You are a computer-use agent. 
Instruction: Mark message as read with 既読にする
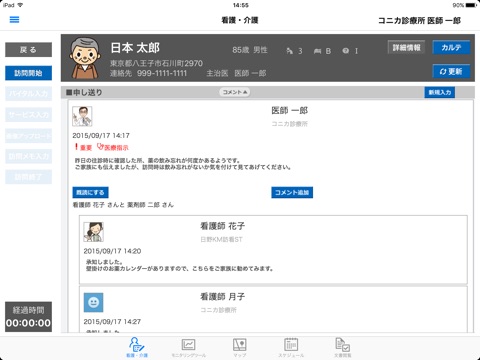click(x=90, y=192)
